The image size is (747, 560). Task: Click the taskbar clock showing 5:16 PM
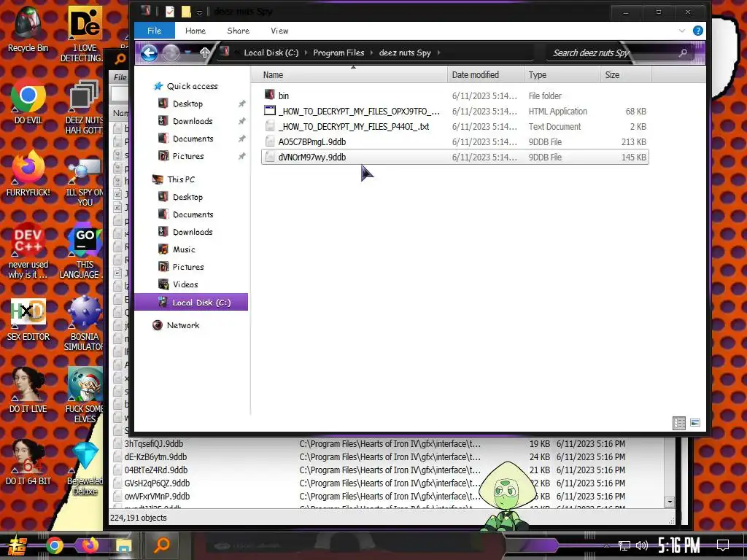[x=679, y=545]
